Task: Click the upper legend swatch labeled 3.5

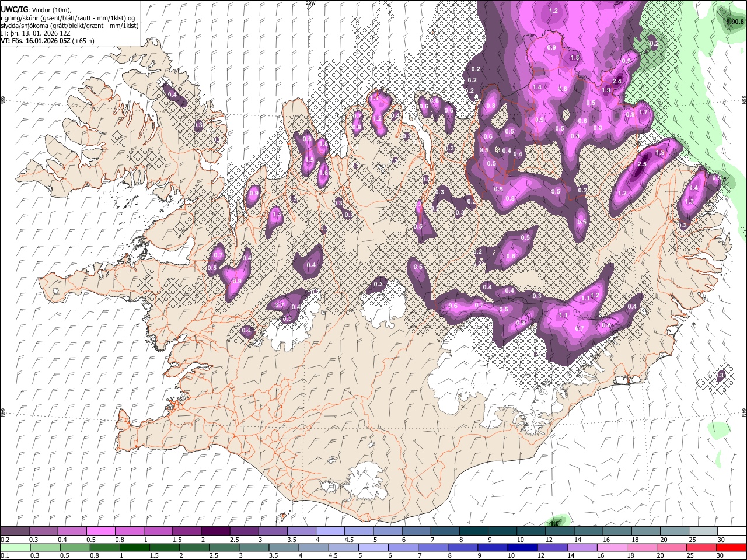Action: click(301, 531)
